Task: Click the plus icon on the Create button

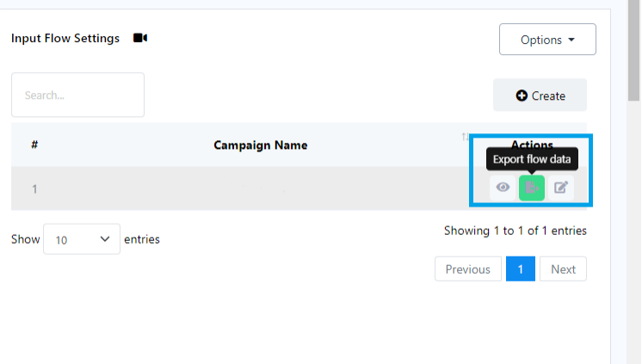Action: pyautogui.click(x=522, y=96)
